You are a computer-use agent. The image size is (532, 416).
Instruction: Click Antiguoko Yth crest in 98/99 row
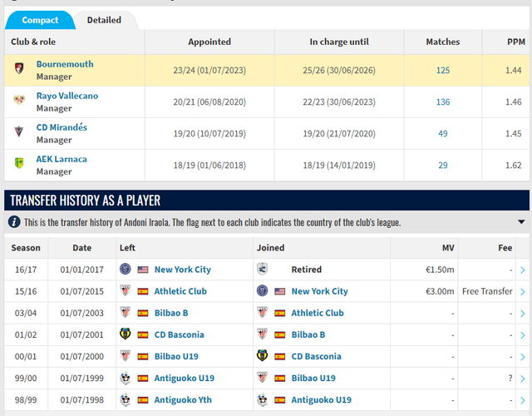(126, 399)
